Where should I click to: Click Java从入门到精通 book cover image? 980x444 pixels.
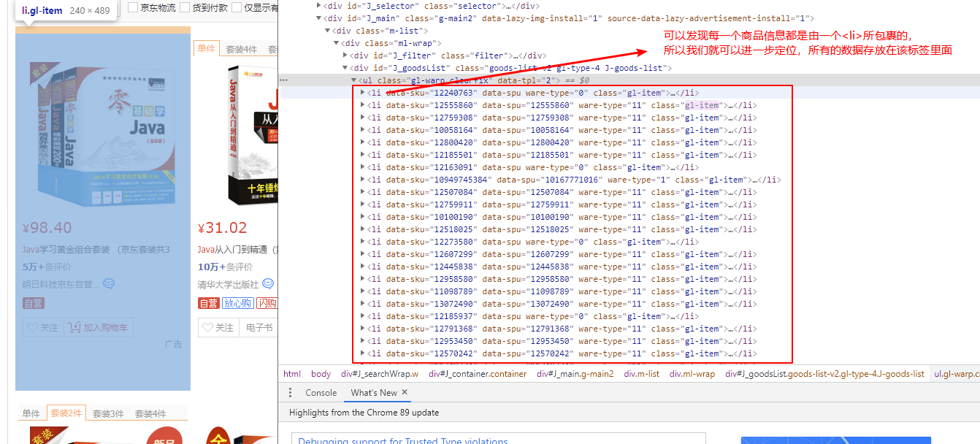(253, 136)
